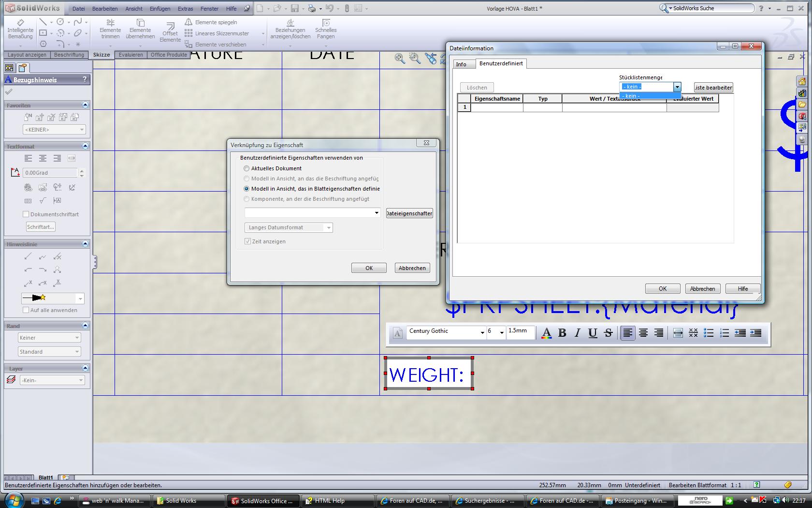Viewport: 812px width, 508px height.
Task: Select Intelligente Bemaßung tool
Action: click(x=20, y=30)
